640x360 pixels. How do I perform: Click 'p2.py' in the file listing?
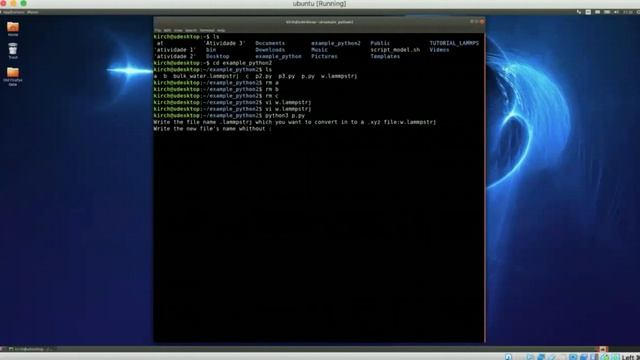pos(264,76)
